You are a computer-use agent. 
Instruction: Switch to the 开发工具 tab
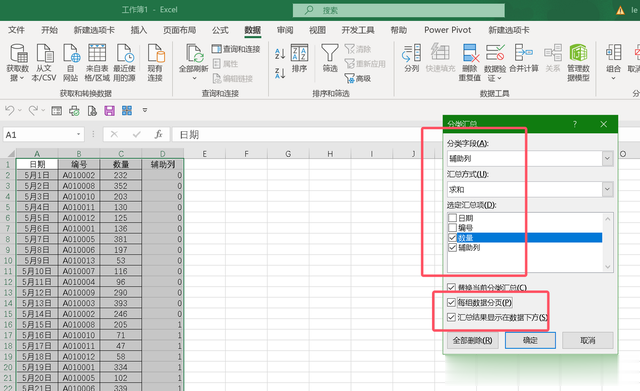pyautogui.click(x=358, y=30)
